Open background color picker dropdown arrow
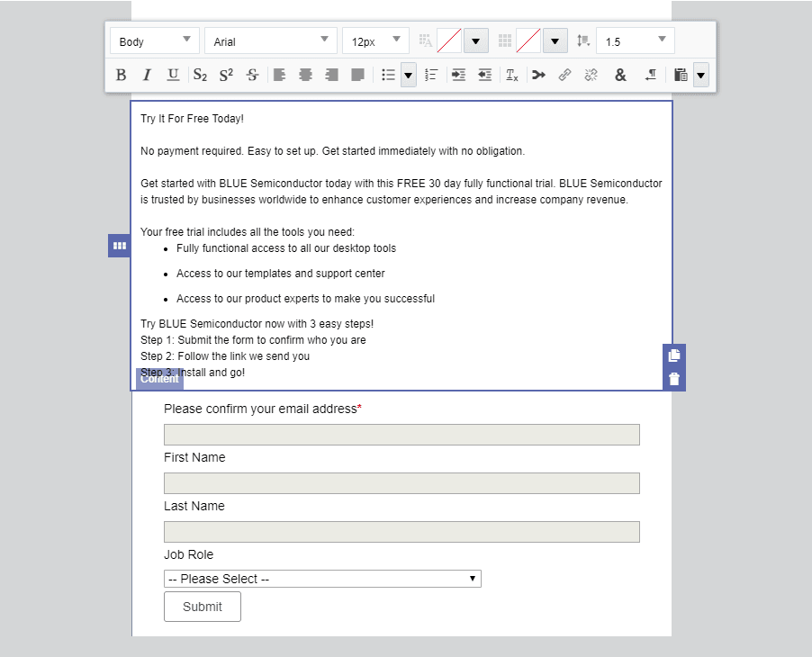 pos(555,40)
